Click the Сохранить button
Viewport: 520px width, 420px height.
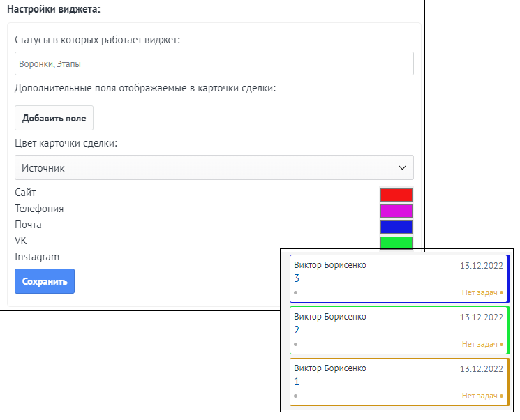pyautogui.click(x=45, y=281)
